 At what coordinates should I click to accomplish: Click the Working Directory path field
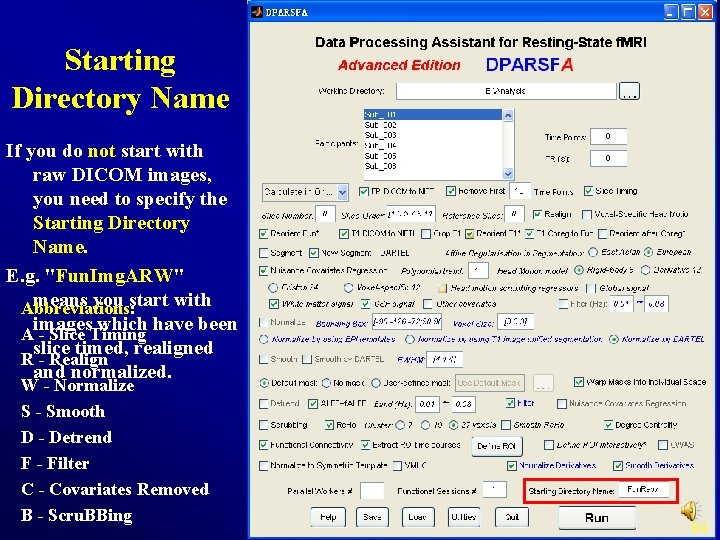(506, 91)
